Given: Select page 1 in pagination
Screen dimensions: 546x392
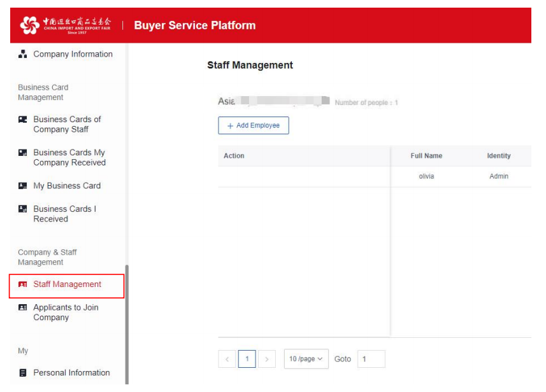Looking at the screenshot, I should click(x=247, y=360).
